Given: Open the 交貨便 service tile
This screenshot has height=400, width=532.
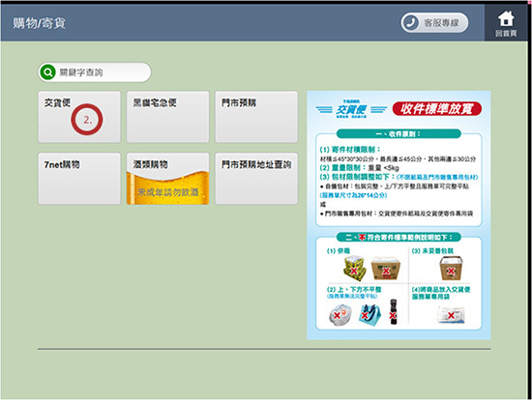Looking at the screenshot, I should [x=79, y=117].
